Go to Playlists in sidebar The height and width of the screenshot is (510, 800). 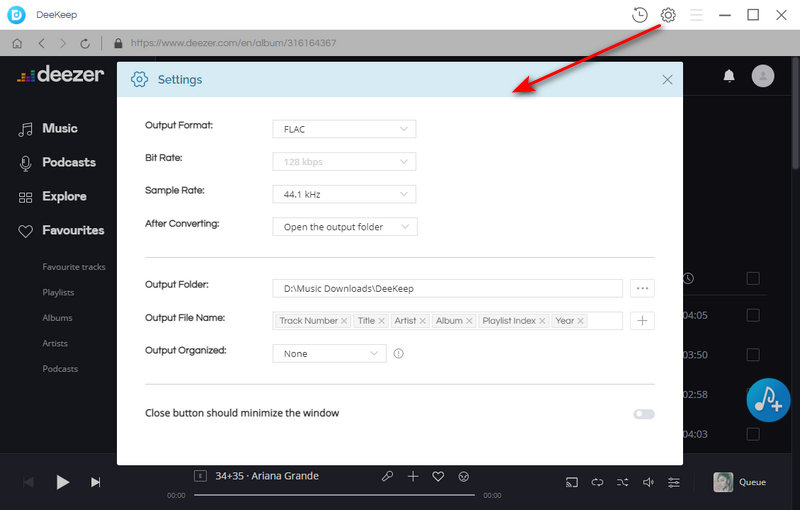click(58, 292)
